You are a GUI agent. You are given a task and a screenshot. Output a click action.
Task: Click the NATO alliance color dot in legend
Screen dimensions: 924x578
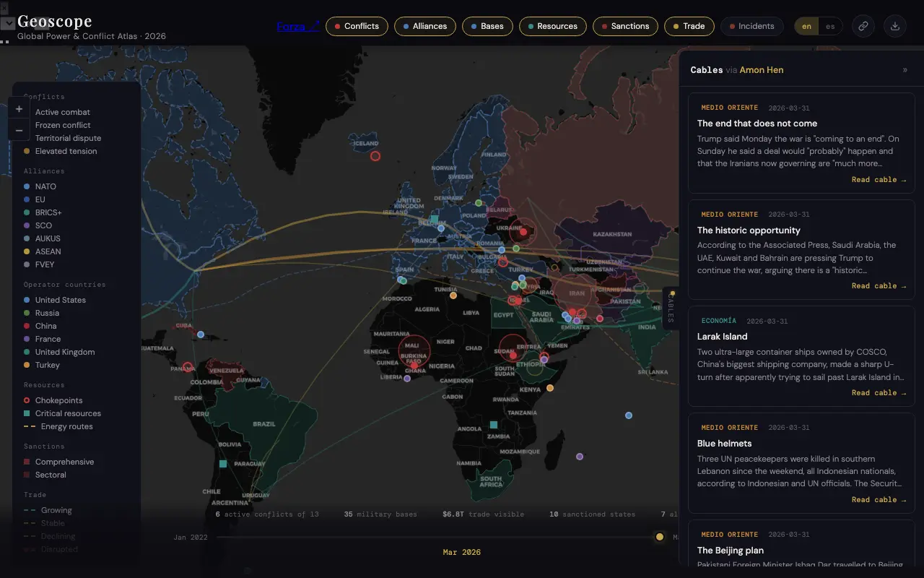click(x=27, y=186)
